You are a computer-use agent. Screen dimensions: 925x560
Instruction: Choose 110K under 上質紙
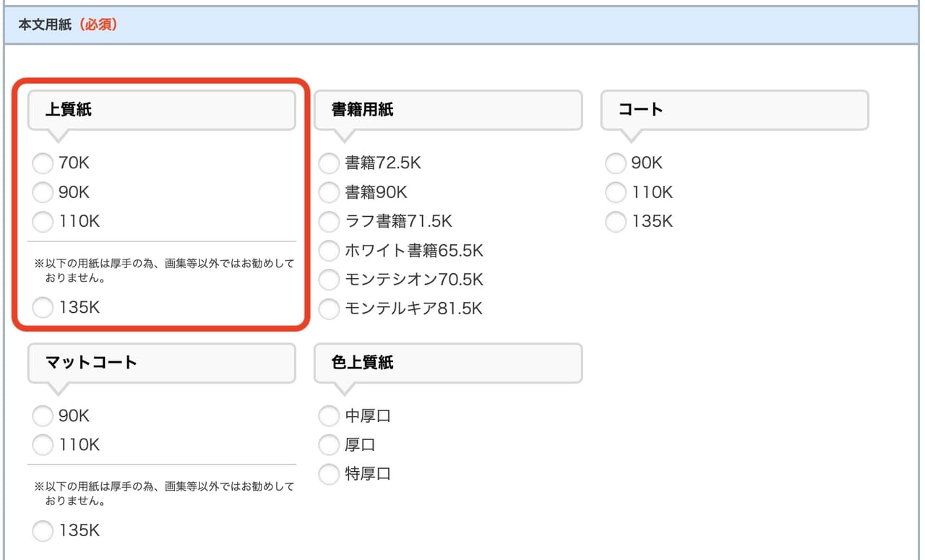pos(43,221)
